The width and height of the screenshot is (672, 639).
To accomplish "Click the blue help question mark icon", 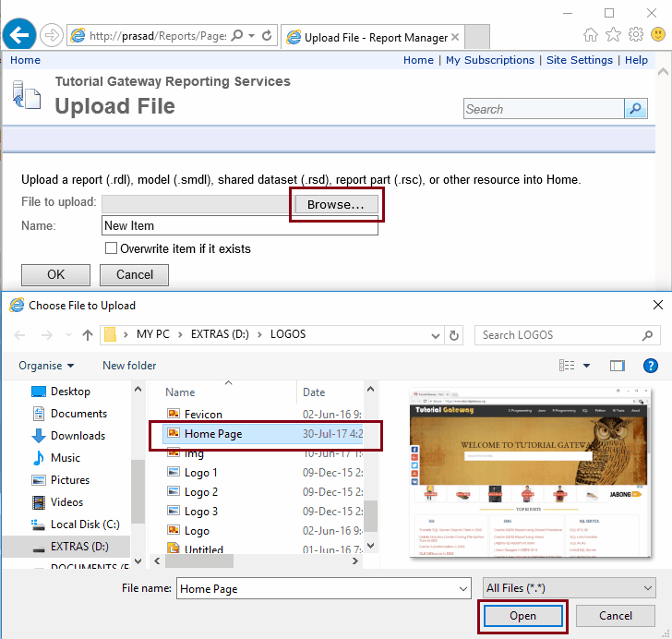I will (x=650, y=366).
